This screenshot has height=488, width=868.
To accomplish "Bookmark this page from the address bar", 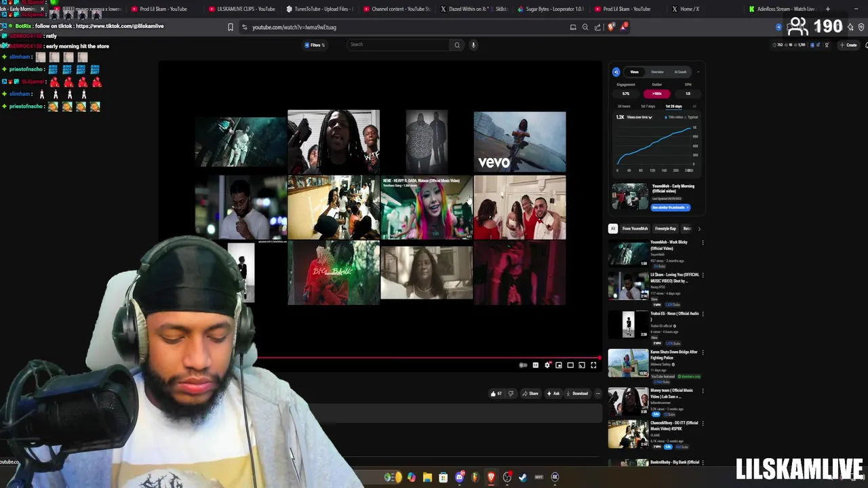I will tap(231, 27).
